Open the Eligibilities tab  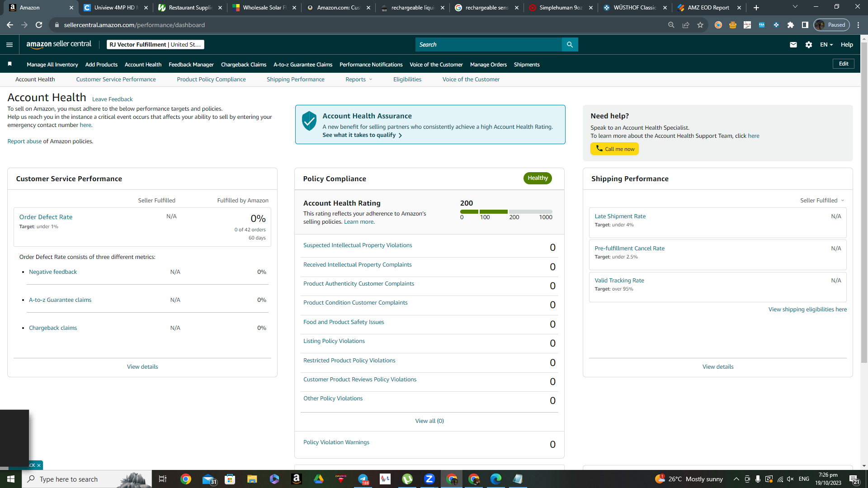(407, 79)
